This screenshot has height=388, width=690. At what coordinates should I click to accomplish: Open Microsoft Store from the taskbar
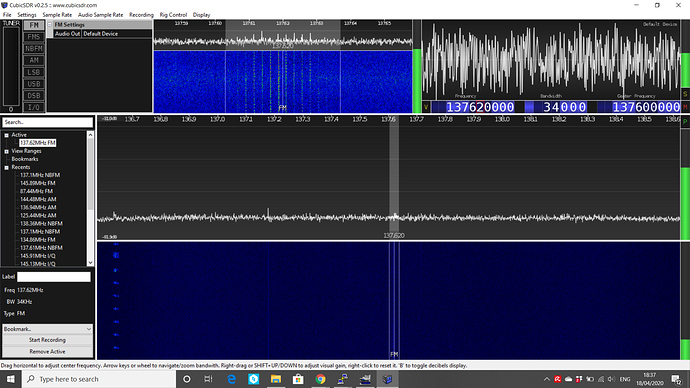[x=298, y=379]
